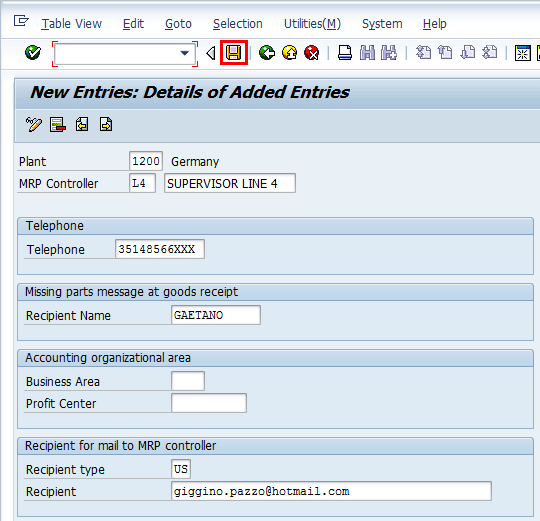
Task: Open the Utilities(M) menu
Action: click(312, 24)
